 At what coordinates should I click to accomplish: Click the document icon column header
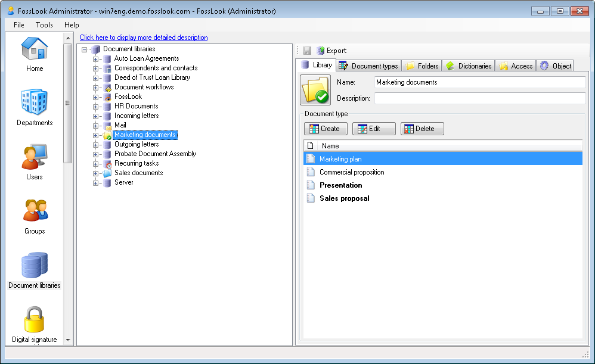311,145
